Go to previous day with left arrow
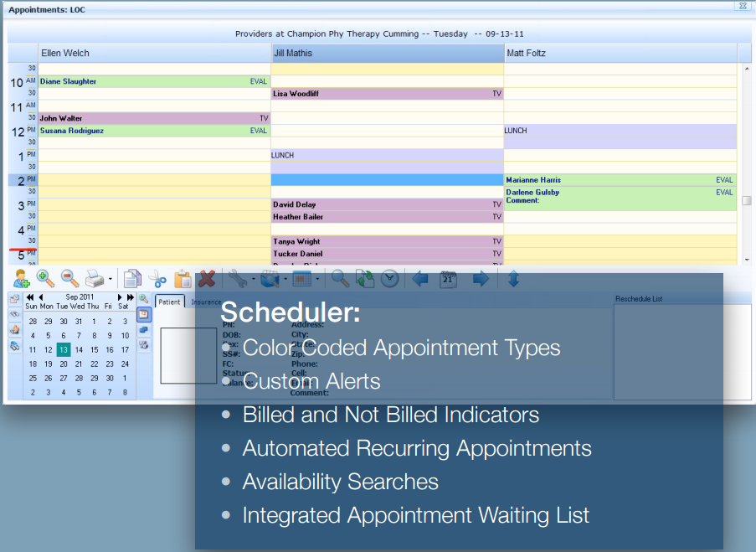756x552 pixels. 420,279
